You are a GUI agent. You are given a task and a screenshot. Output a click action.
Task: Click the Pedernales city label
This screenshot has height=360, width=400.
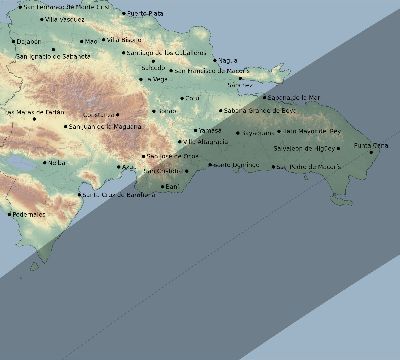pos(29,215)
